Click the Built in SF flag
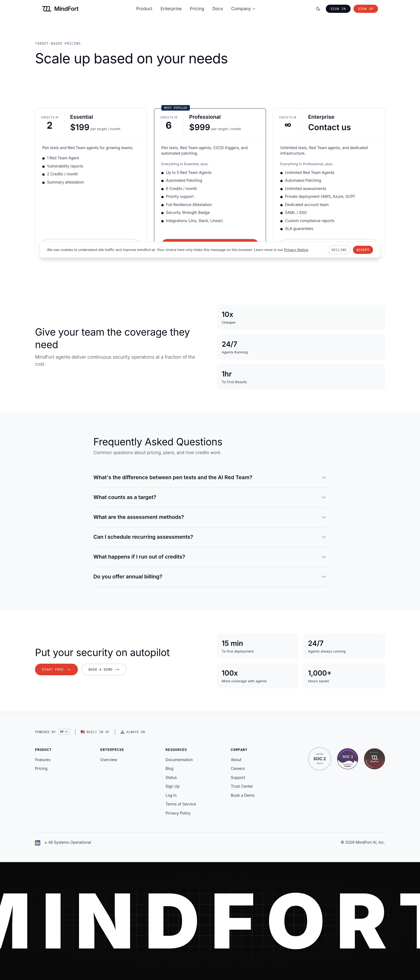 pos(83,732)
